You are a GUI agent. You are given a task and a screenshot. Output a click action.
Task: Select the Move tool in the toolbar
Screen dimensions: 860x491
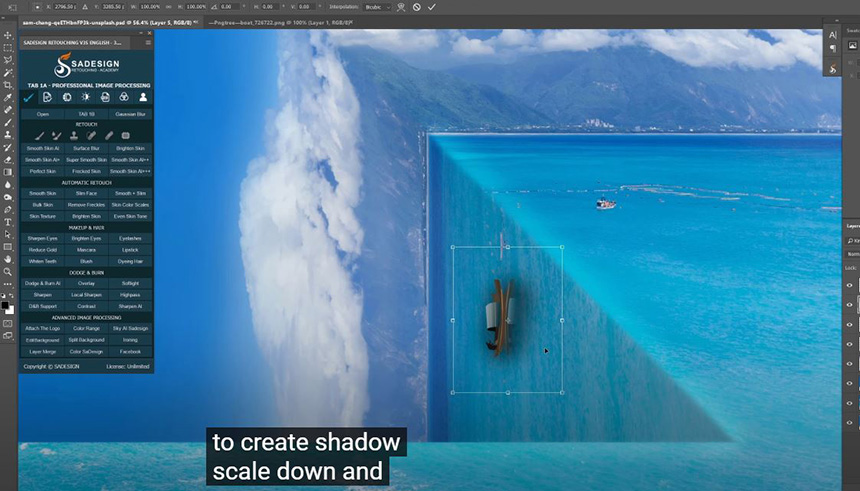point(8,35)
